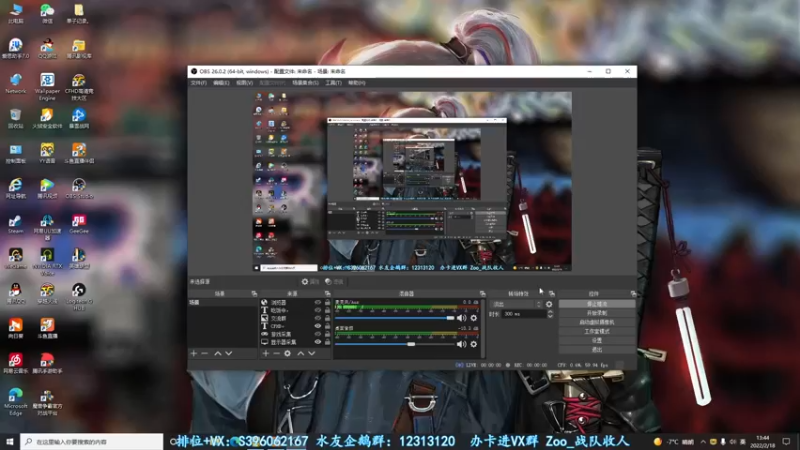Open the Microsoft Edge desktop icon

pos(15,402)
